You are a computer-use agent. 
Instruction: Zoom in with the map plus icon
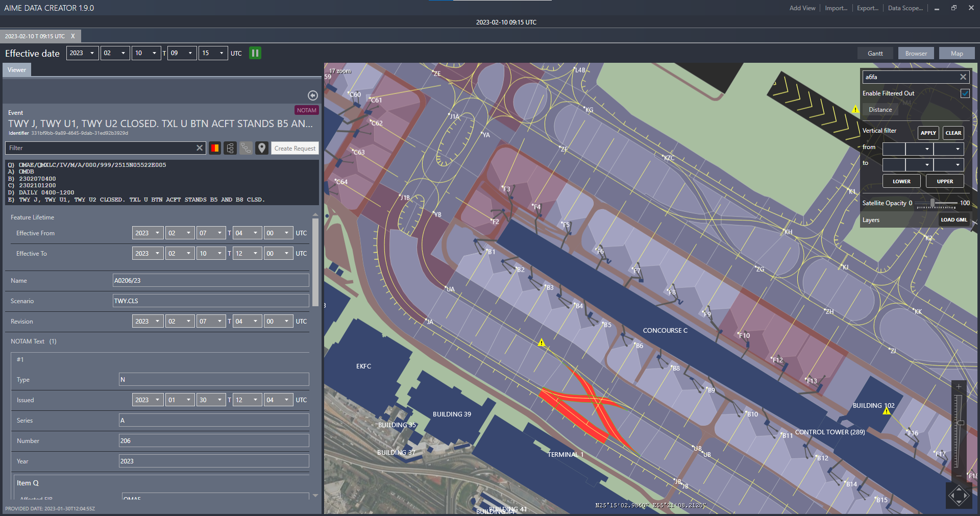959,387
